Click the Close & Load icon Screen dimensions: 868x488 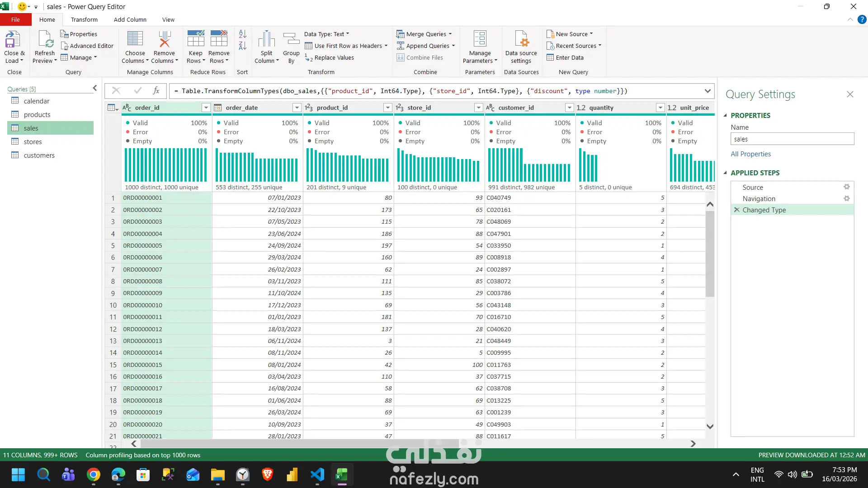click(13, 40)
